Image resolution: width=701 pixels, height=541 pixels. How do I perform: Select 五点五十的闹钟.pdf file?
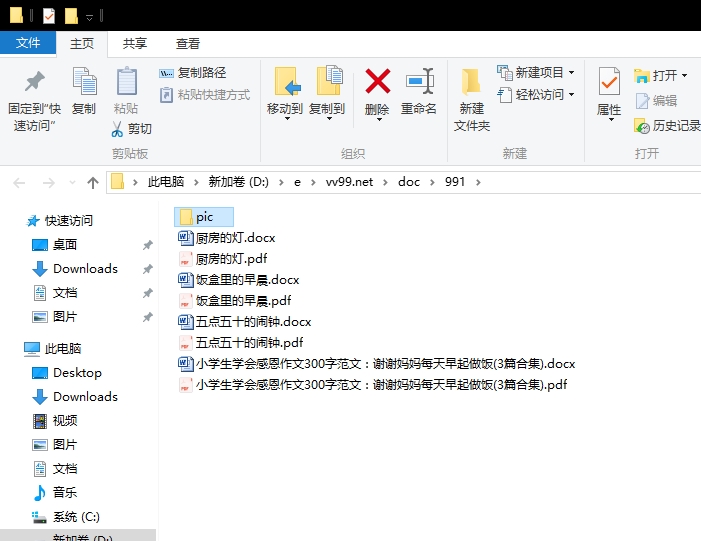click(241, 343)
